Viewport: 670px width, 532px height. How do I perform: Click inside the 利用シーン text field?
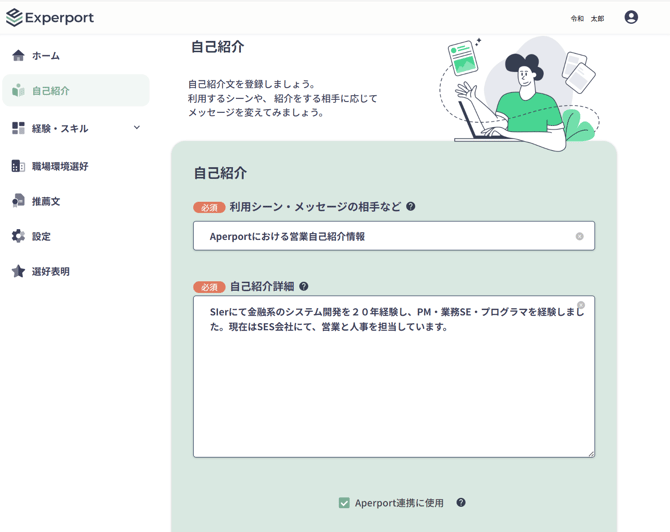(394, 236)
